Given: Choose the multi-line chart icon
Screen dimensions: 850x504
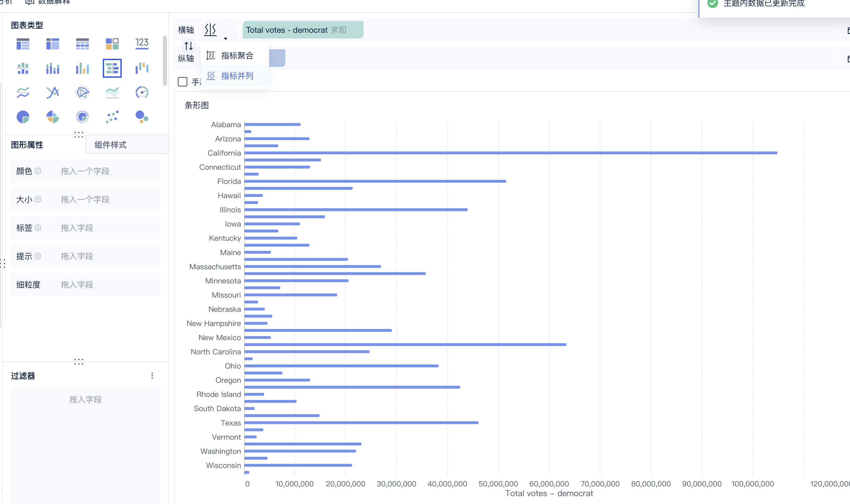Looking at the screenshot, I should tap(23, 92).
